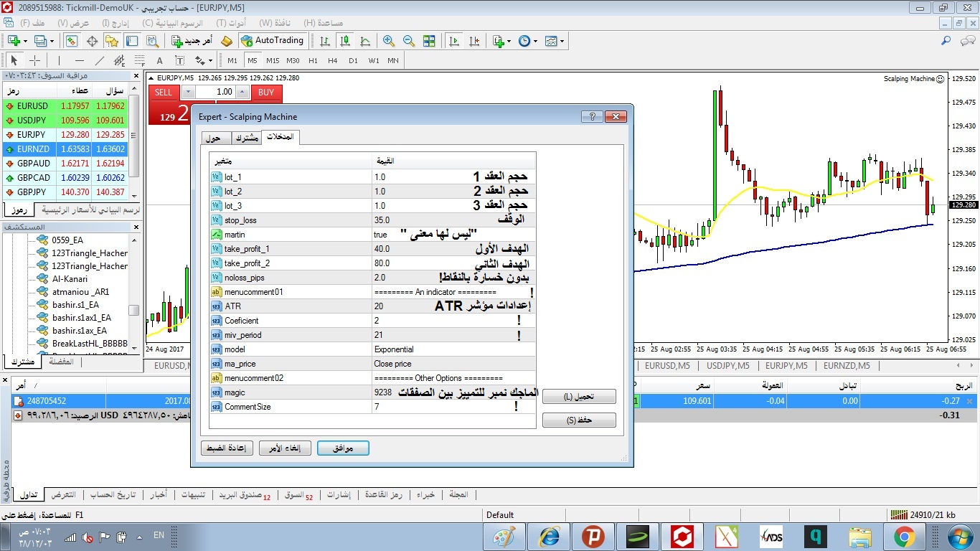Viewport: 980px width, 551px height.
Task: Open the About tab in Expert dialog
Action: tap(212, 138)
